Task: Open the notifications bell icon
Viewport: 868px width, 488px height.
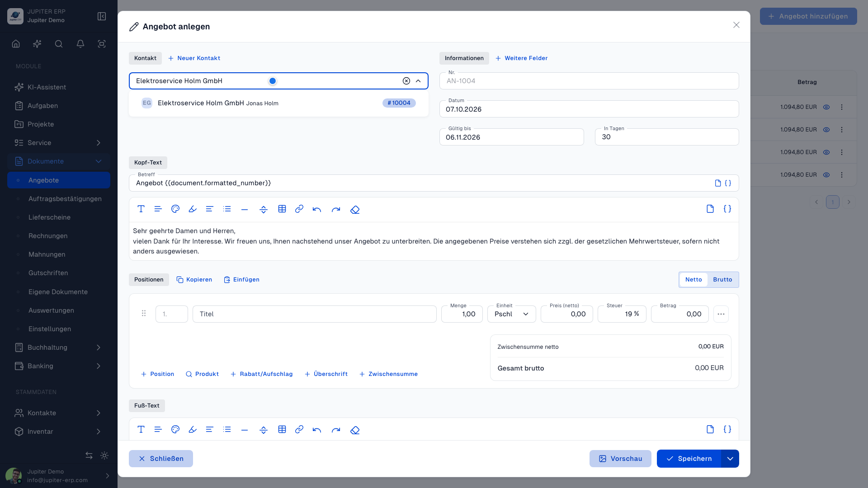Action: point(80,44)
